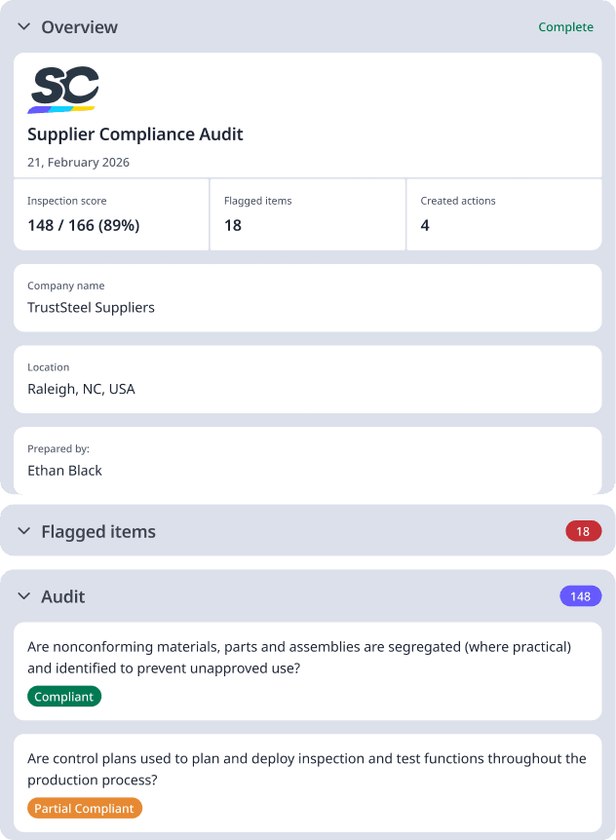Click the chevron beside Audit
Viewport: 616px width, 840px height.
click(22, 596)
